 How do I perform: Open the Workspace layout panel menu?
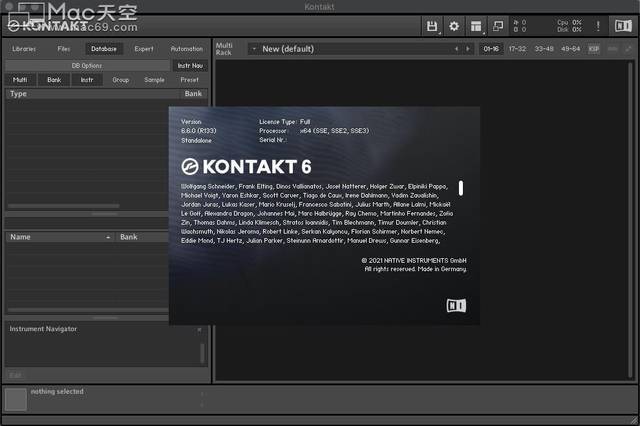[x=476, y=27]
